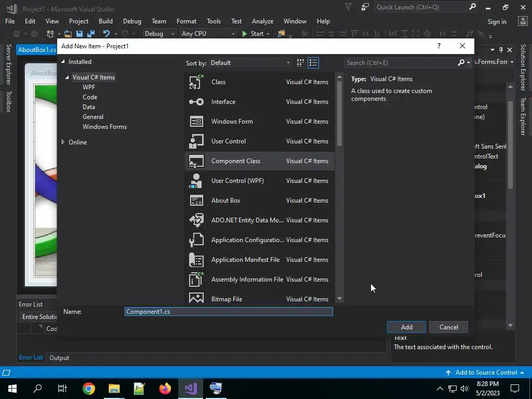Open the Undo history dropdown arrow

click(116, 34)
